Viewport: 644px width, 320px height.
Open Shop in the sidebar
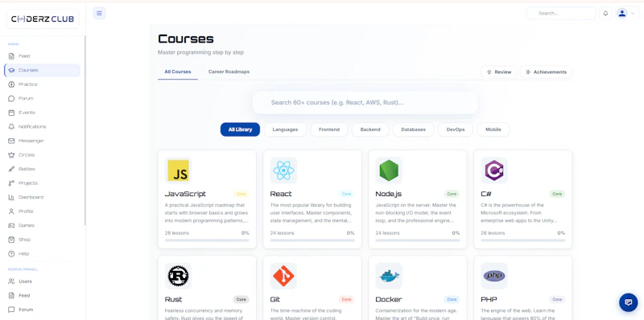(43, 240)
